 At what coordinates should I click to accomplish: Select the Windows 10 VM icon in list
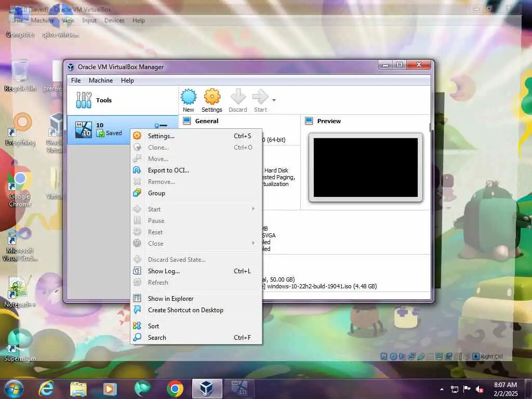[x=84, y=129]
